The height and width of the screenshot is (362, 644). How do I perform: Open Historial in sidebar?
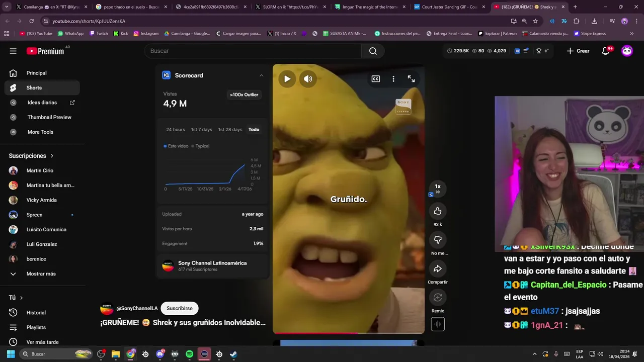(42, 313)
